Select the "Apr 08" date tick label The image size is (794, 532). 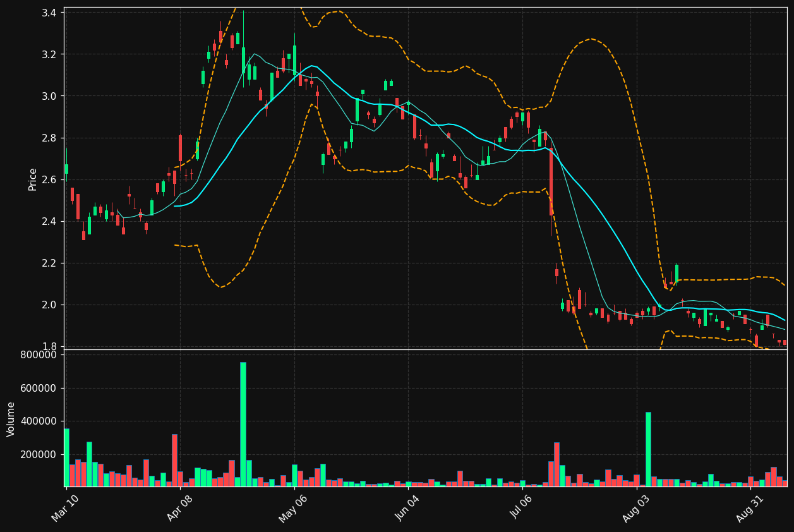click(x=179, y=509)
